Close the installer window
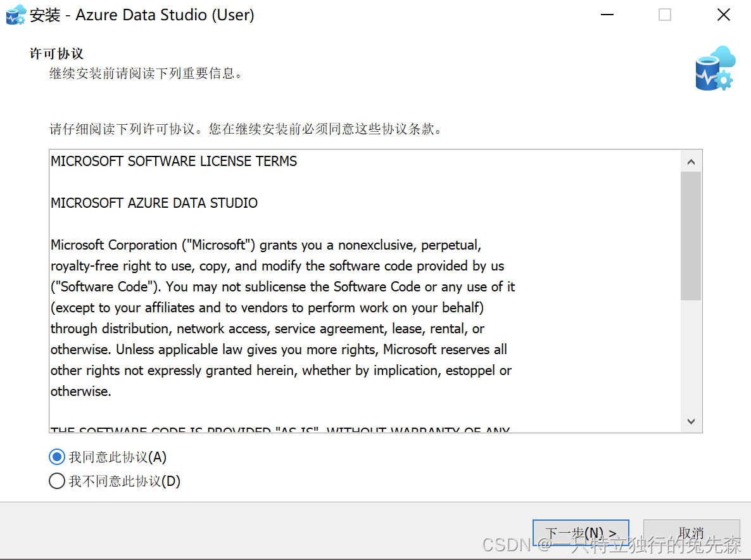 pyautogui.click(x=724, y=15)
